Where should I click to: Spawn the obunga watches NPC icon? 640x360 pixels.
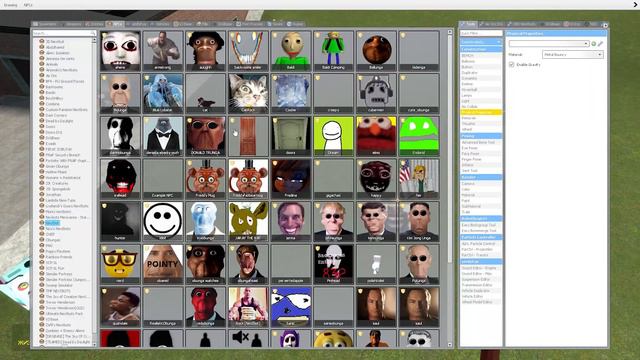[205, 264]
